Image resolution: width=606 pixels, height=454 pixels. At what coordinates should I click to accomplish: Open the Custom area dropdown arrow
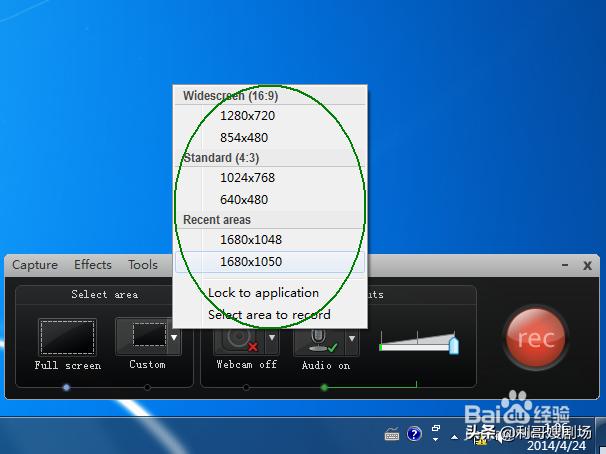pyautogui.click(x=175, y=337)
